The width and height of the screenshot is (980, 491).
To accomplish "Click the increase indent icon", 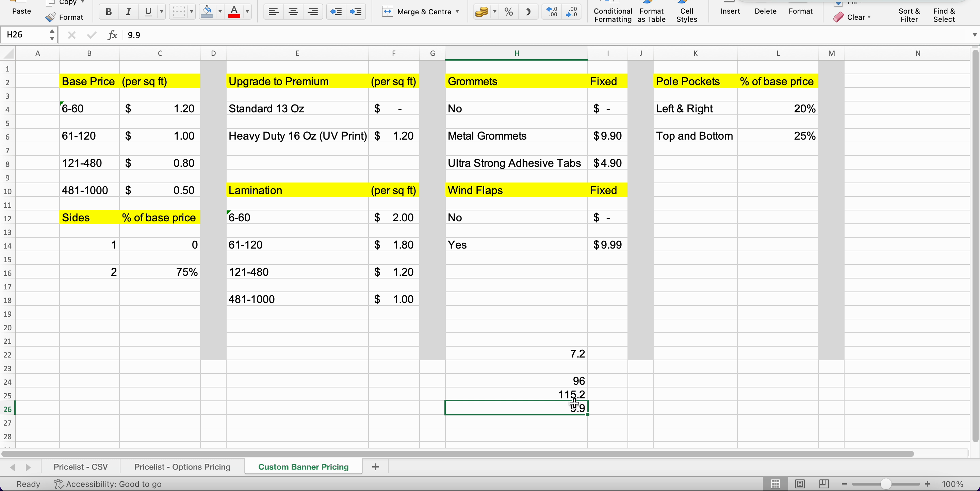I will click(x=355, y=12).
